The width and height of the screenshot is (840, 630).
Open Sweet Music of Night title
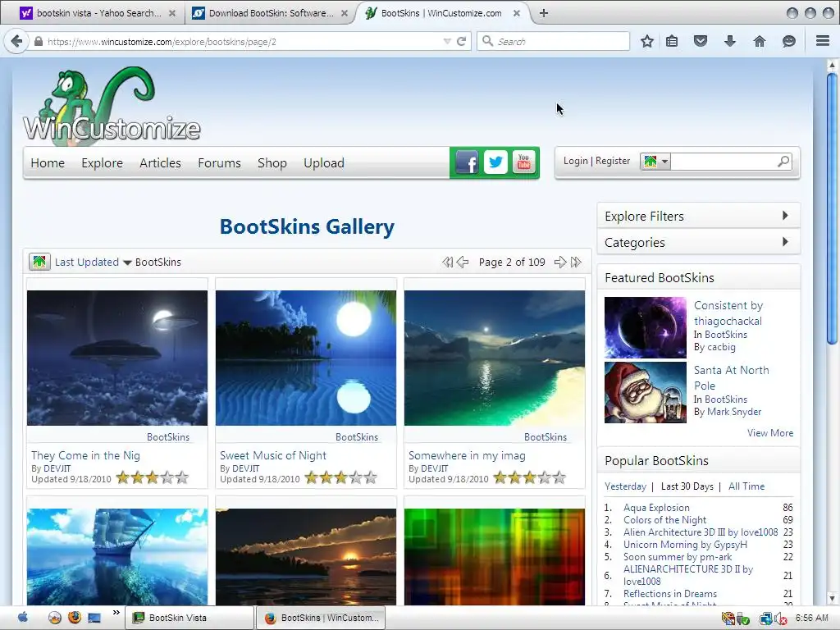273,455
